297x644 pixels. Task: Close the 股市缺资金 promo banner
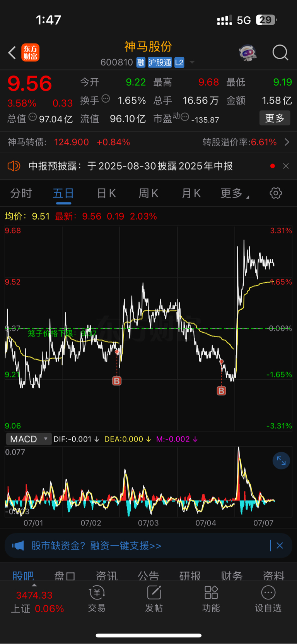[x=280, y=546]
